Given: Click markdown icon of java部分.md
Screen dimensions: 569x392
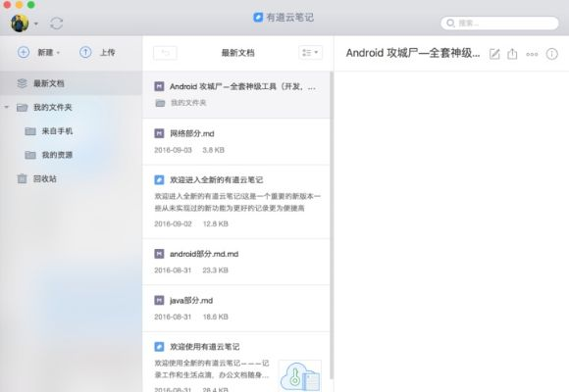Looking at the screenshot, I should coord(159,300).
